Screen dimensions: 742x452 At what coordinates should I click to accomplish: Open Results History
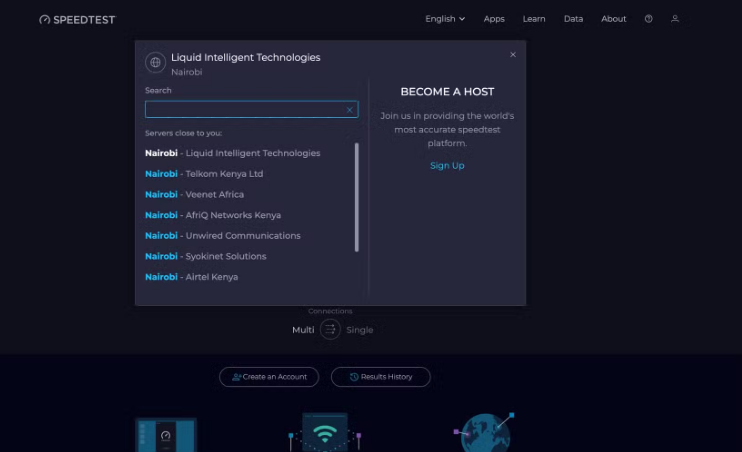380,377
